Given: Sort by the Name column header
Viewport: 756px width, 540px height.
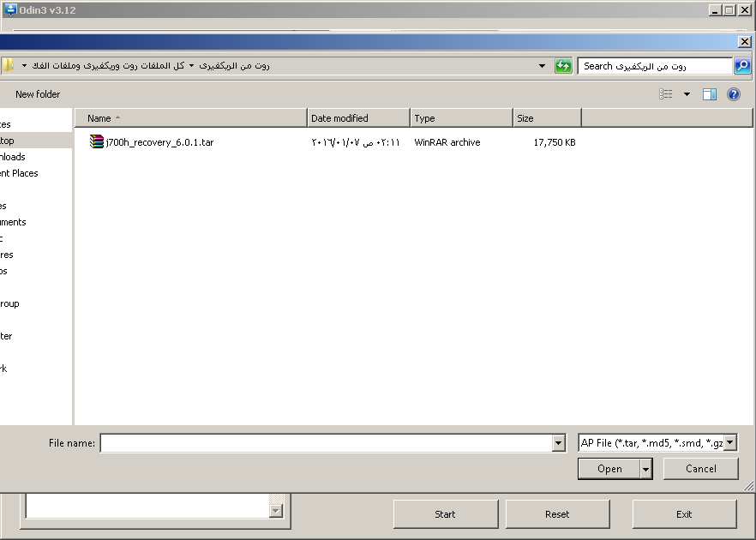Looking at the screenshot, I should 190,118.
